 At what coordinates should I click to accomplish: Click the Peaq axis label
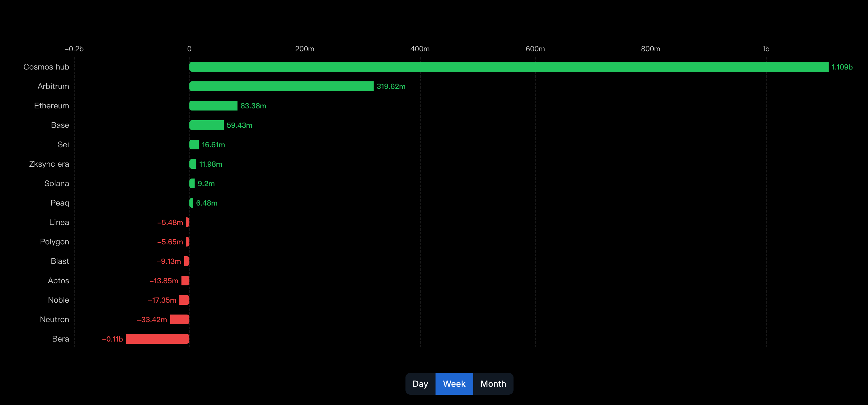[x=60, y=203]
